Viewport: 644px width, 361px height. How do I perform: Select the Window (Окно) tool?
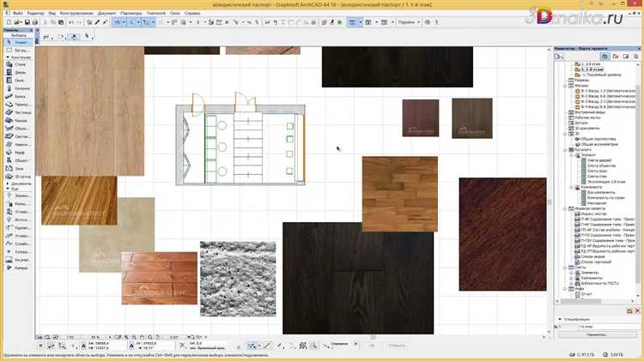[x=18, y=81]
